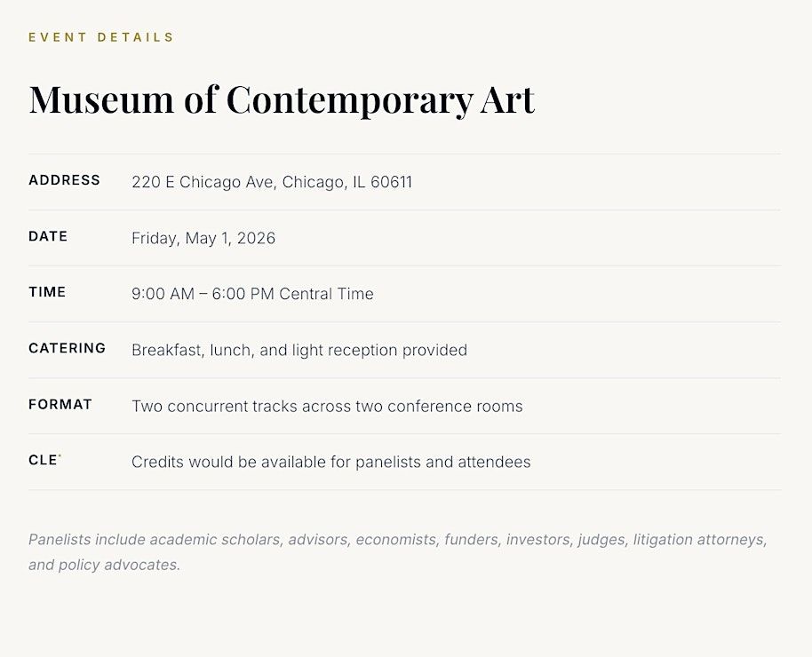Click the ADDRESS row label
The image size is (812, 657).
click(64, 180)
